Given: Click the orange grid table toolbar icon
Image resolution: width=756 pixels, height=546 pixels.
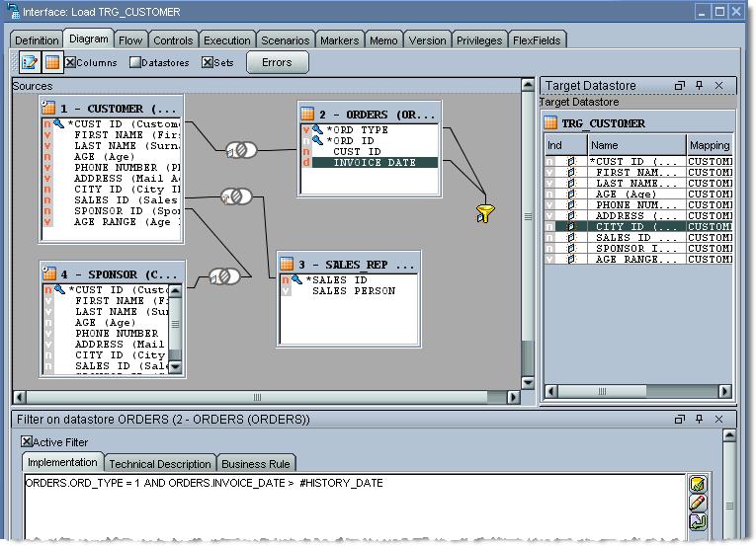Looking at the screenshot, I should point(52,62).
